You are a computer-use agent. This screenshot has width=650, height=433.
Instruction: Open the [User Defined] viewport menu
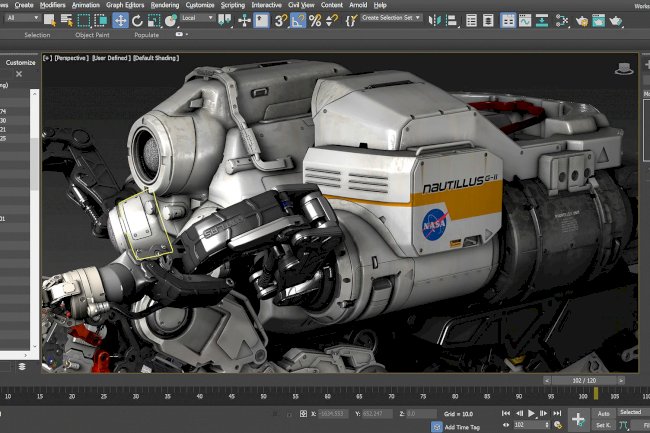(111, 58)
